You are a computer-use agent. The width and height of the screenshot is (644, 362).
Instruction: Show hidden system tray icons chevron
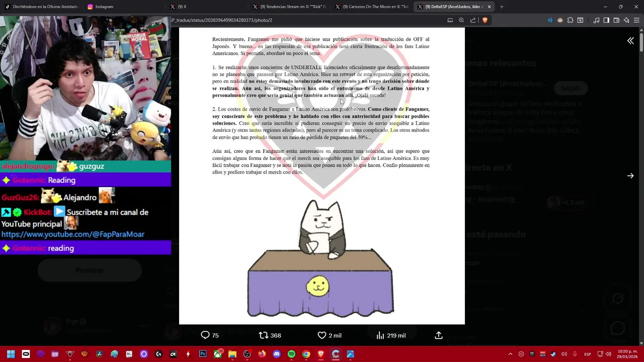click(x=510, y=354)
